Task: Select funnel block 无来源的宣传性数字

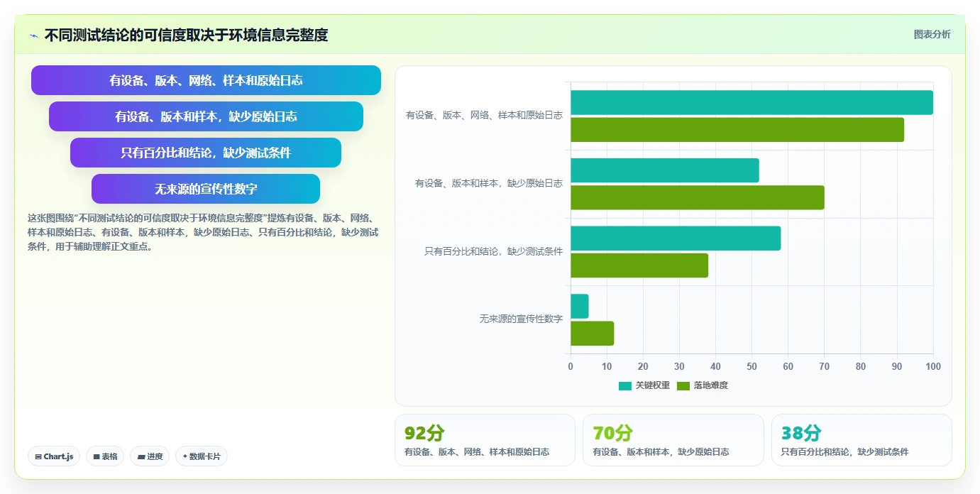Action: coord(206,189)
